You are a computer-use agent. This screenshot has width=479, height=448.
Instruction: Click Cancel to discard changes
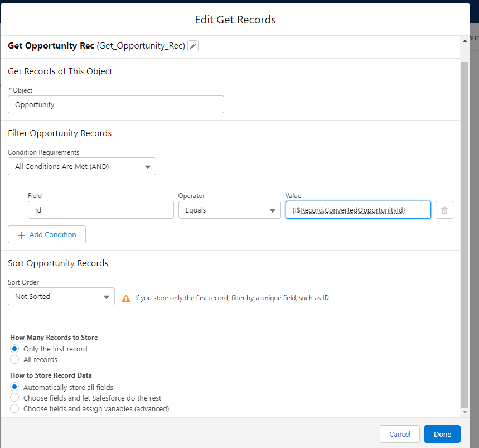coord(400,434)
